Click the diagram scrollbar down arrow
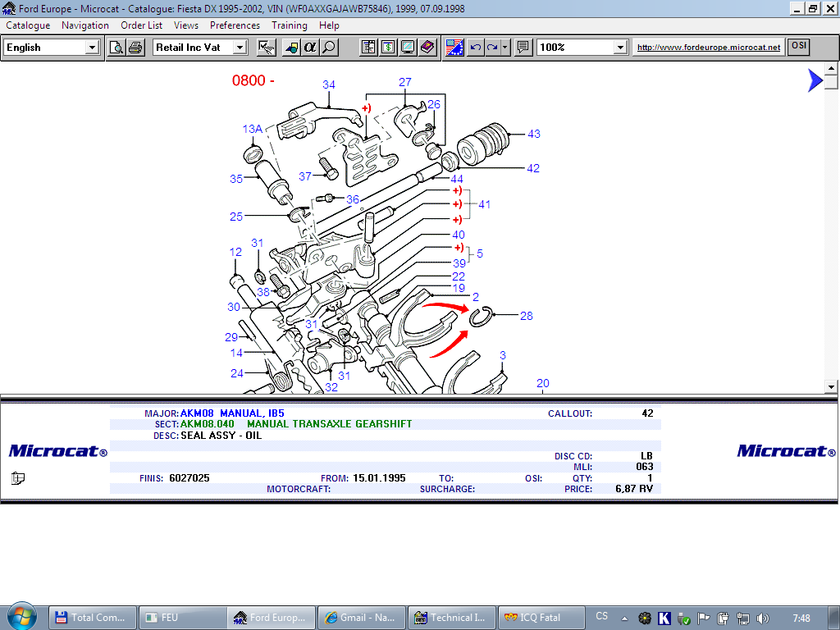 (x=831, y=386)
